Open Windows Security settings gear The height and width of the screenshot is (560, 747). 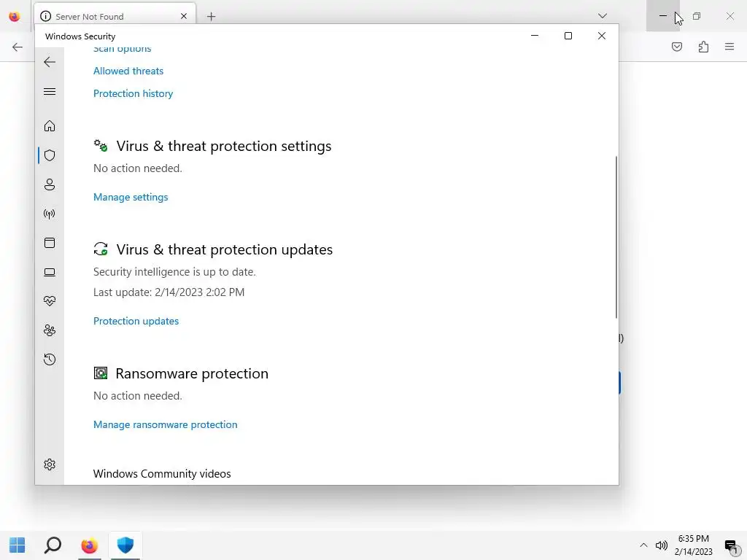point(50,464)
